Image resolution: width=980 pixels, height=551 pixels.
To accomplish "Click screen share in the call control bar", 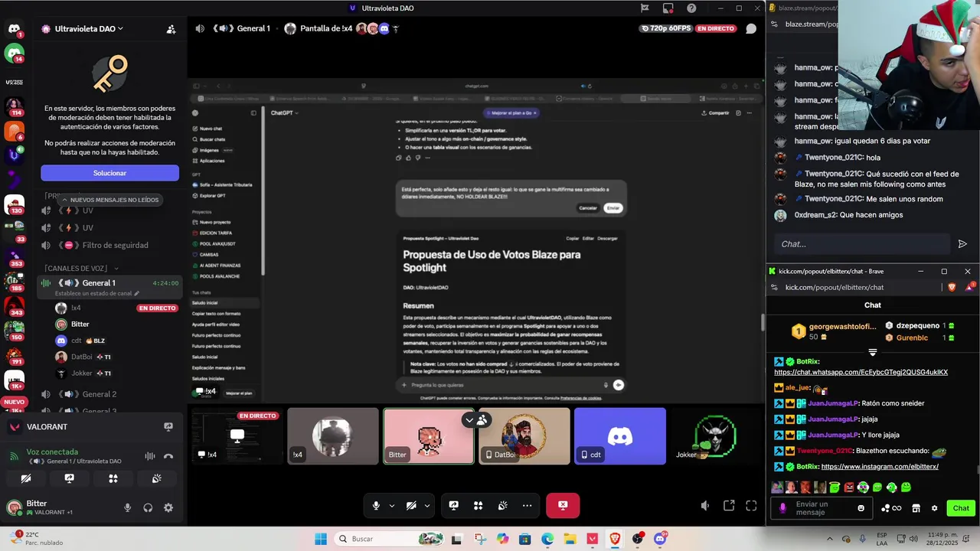I will pyautogui.click(x=453, y=505).
